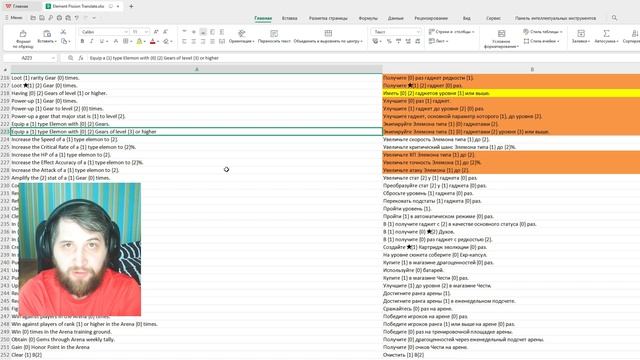
Task: Click the fx insert function icon
Action: click(x=81, y=58)
